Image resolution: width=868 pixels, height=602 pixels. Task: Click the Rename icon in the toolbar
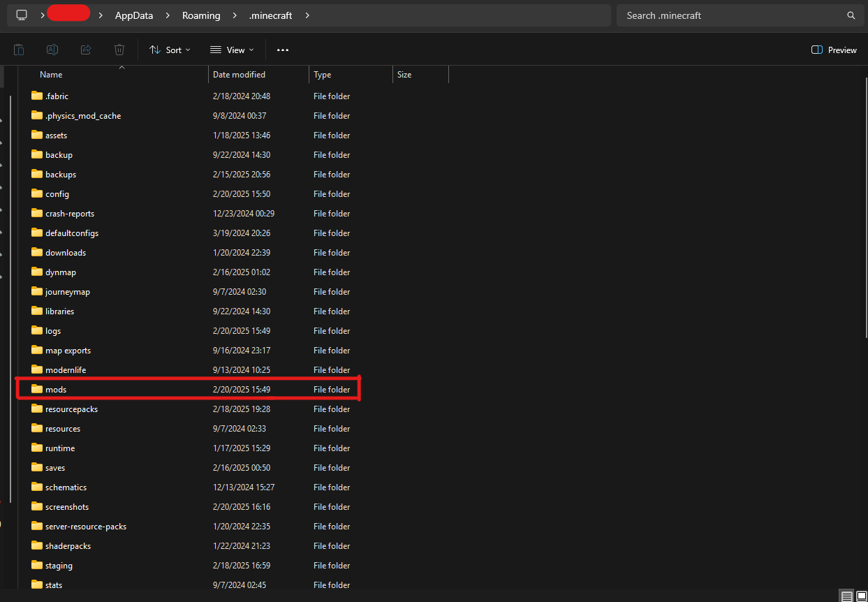pyautogui.click(x=52, y=50)
